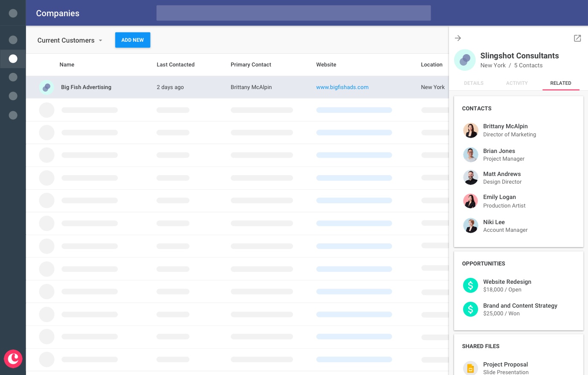Click Website Redesign opportunity dollar icon
This screenshot has width=588, height=375.
tap(470, 285)
